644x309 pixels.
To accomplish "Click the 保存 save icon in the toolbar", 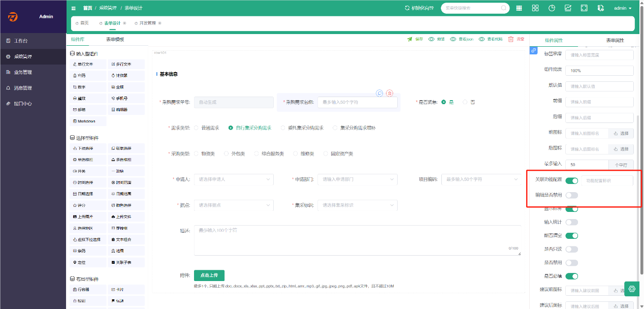I will coord(409,39).
